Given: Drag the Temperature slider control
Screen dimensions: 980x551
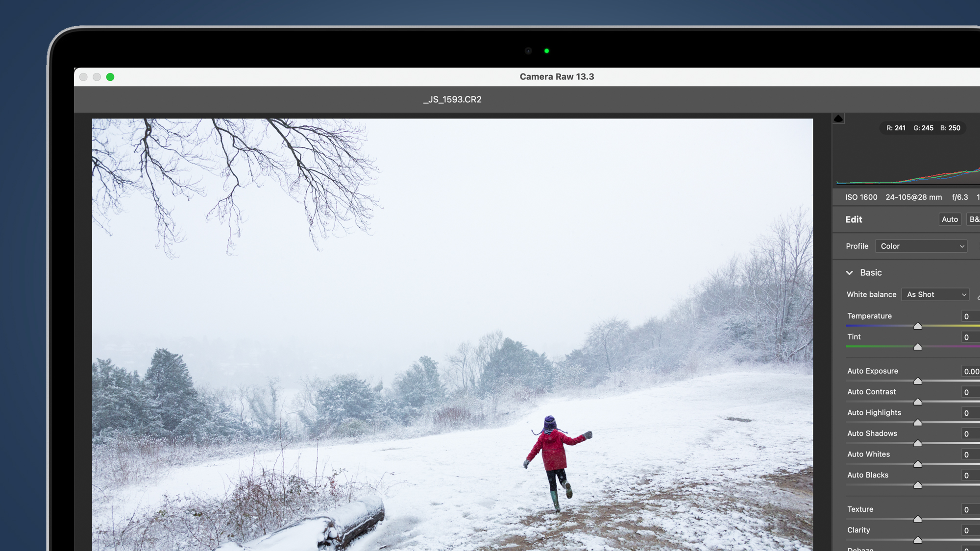Looking at the screenshot, I should pyautogui.click(x=917, y=326).
